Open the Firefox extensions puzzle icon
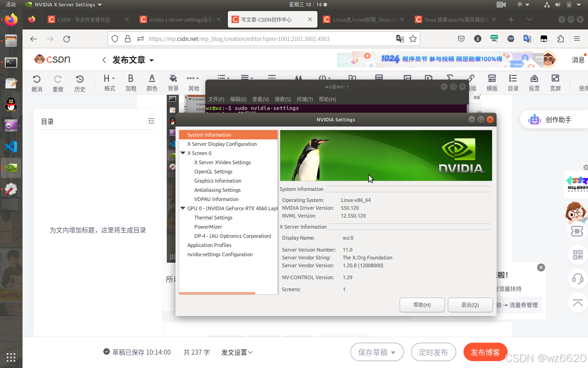 click(x=560, y=39)
